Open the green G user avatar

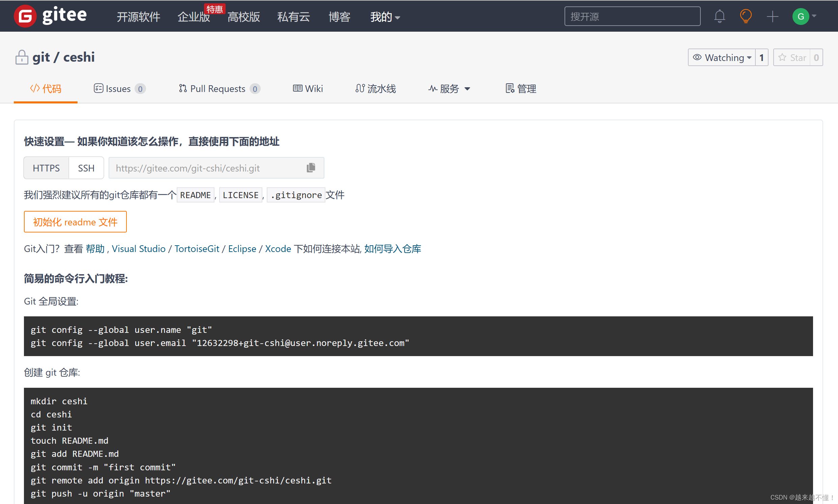[x=801, y=16]
